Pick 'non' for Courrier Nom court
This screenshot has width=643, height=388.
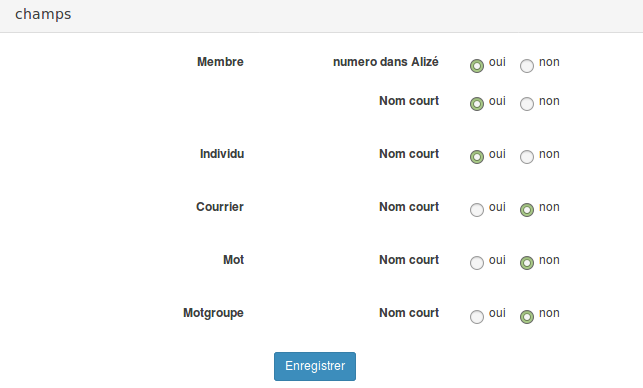527,210
